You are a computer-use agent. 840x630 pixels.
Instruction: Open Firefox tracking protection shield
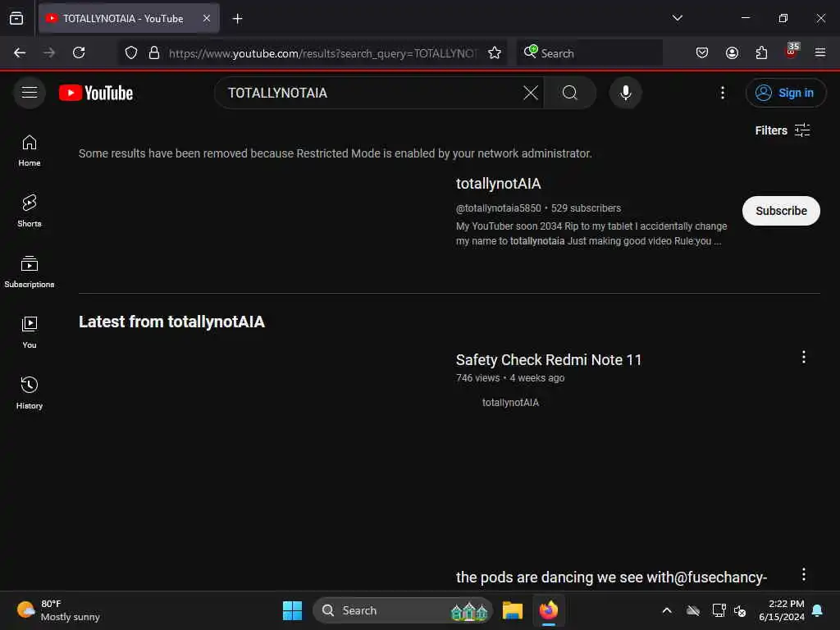tap(131, 52)
